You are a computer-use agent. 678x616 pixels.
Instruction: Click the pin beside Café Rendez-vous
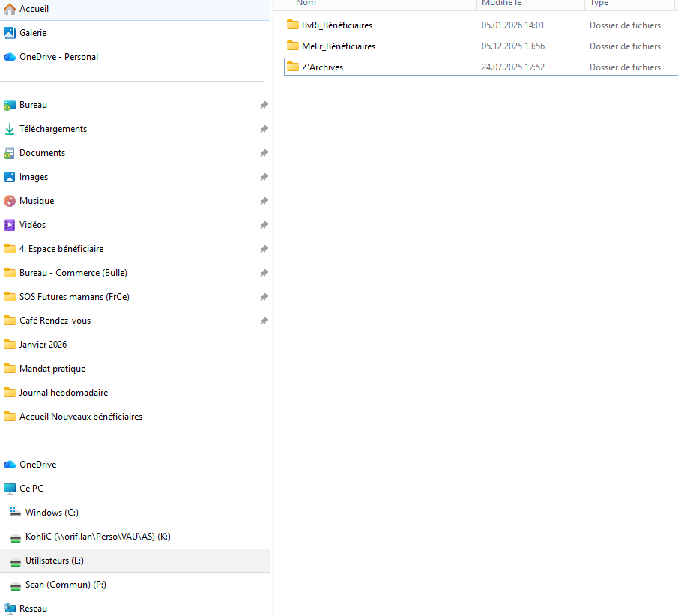[x=264, y=321]
